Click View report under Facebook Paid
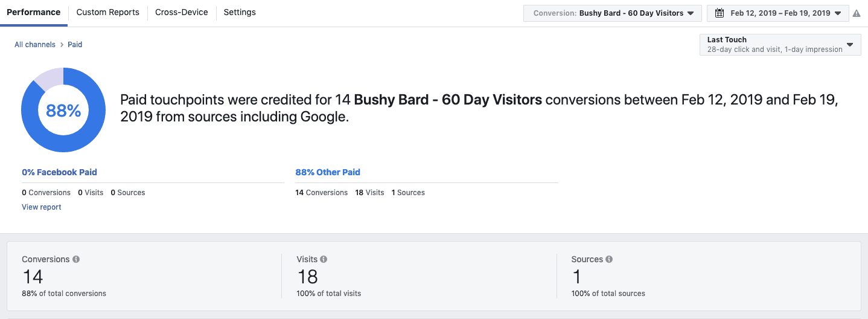The width and height of the screenshot is (868, 319). coord(42,207)
